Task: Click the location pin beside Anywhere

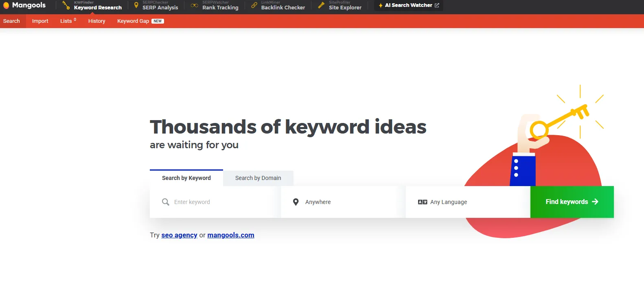Action: tap(296, 202)
